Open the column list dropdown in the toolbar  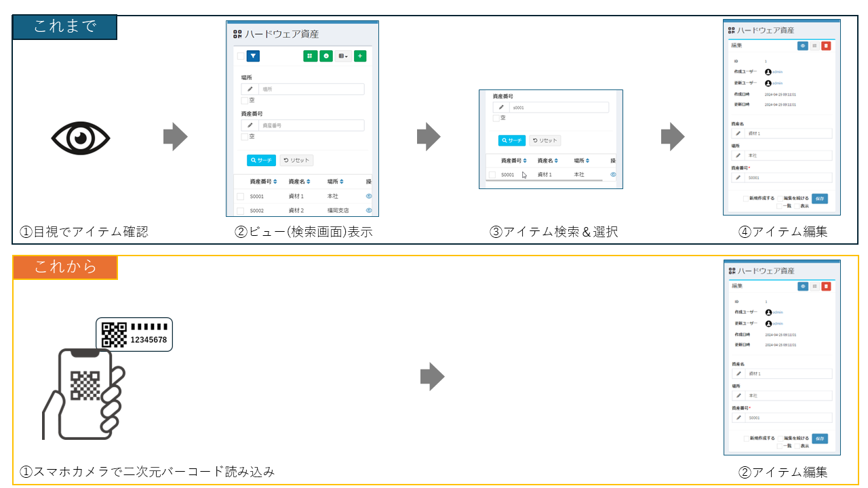tap(343, 56)
